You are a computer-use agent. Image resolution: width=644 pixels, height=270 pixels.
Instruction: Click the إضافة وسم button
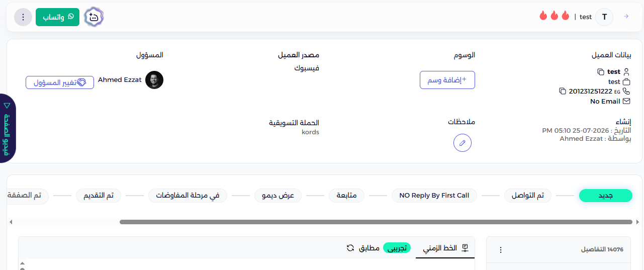click(447, 80)
